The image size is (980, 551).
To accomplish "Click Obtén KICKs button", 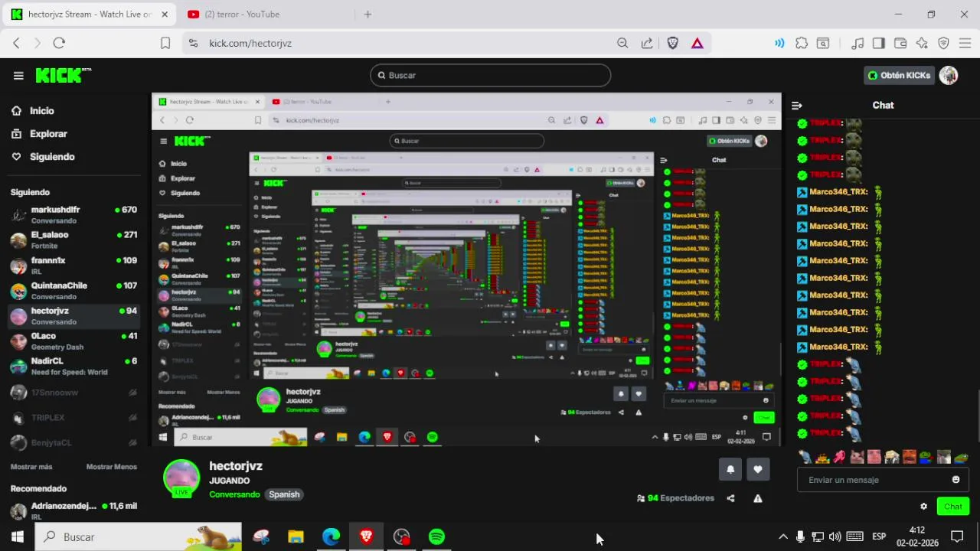I will coord(900,75).
